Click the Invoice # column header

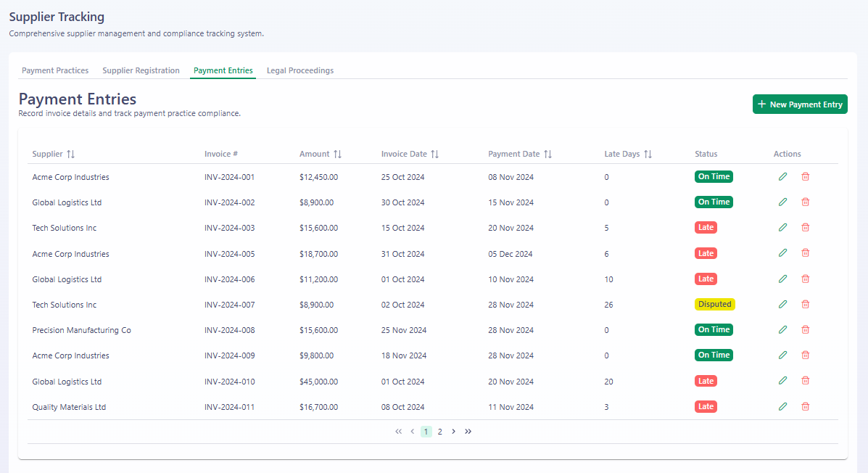pyautogui.click(x=221, y=154)
